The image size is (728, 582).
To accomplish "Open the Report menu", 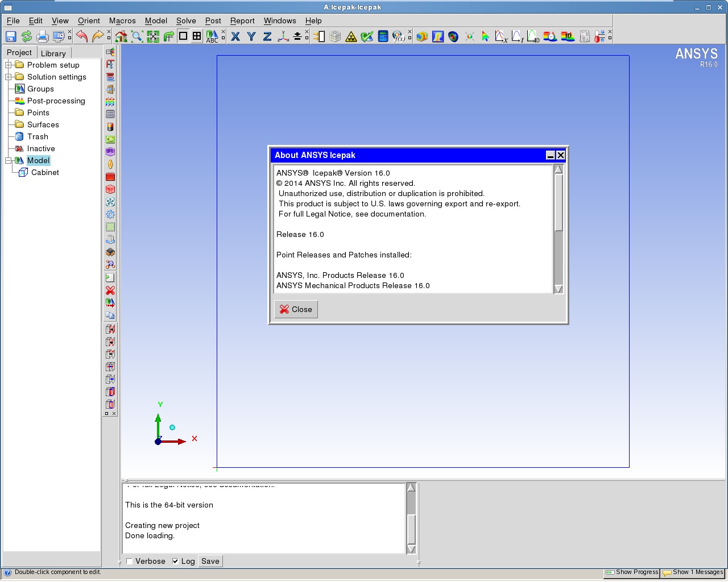I will 242,20.
